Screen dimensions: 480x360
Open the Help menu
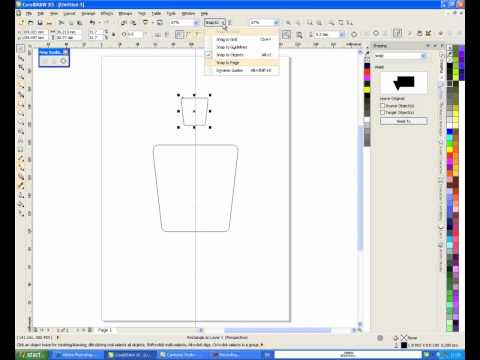[204, 13]
